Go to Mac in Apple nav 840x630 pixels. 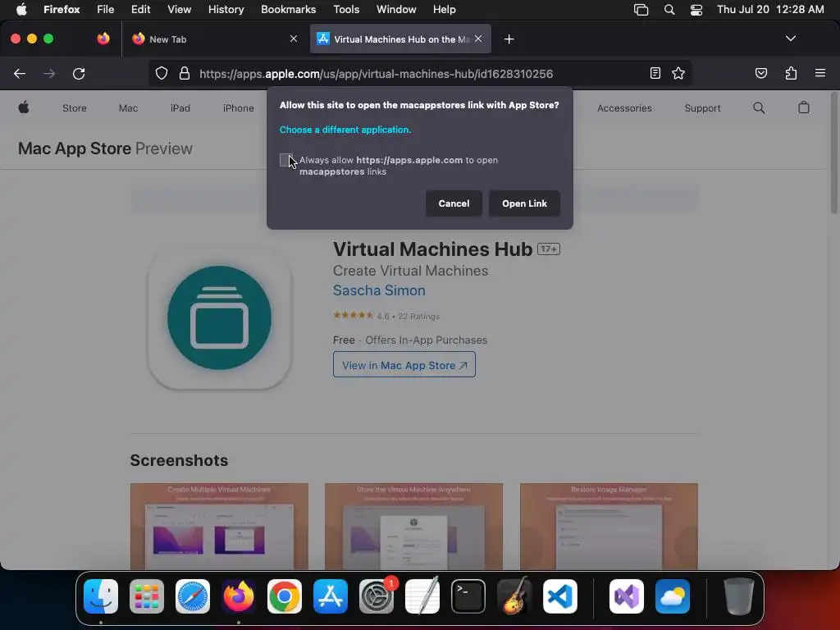[128, 107]
